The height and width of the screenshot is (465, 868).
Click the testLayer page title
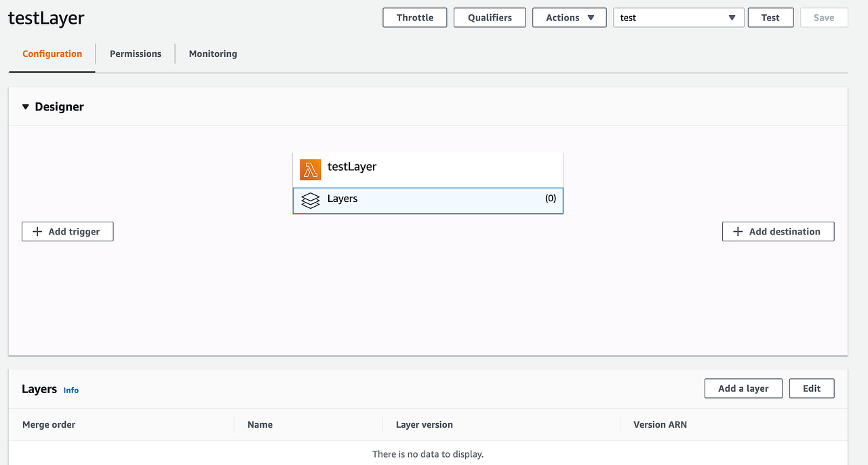pyautogui.click(x=45, y=18)
